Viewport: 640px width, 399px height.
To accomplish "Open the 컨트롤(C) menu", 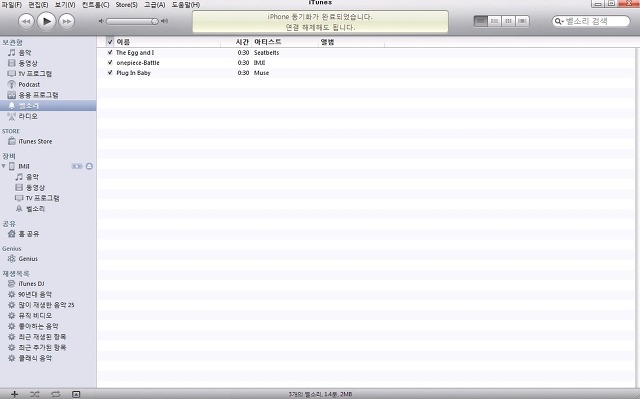I will [96, 5].
